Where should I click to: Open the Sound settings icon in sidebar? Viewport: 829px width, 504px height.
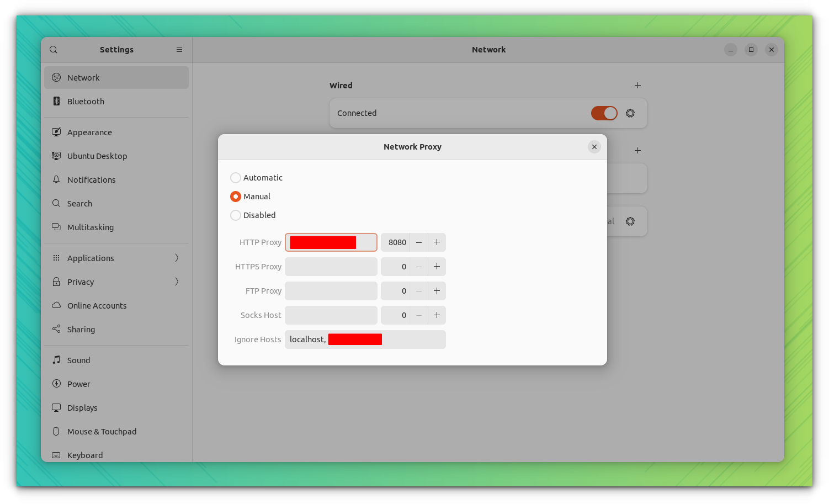pos(56,360)
